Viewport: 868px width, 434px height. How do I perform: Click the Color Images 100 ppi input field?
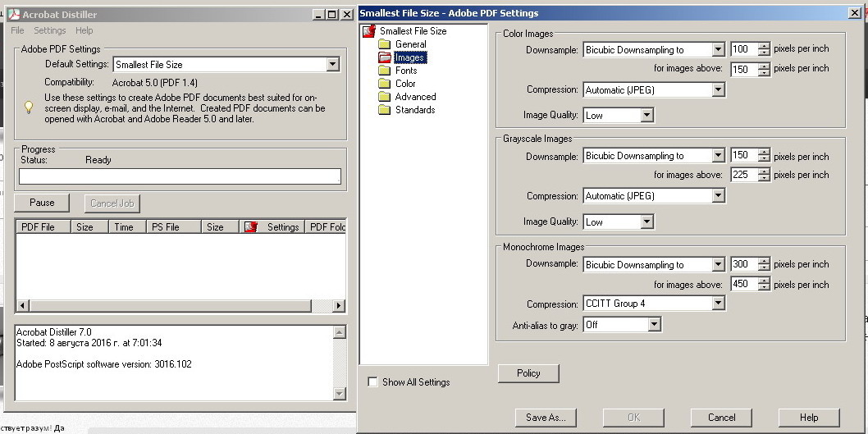coord(744,49)
